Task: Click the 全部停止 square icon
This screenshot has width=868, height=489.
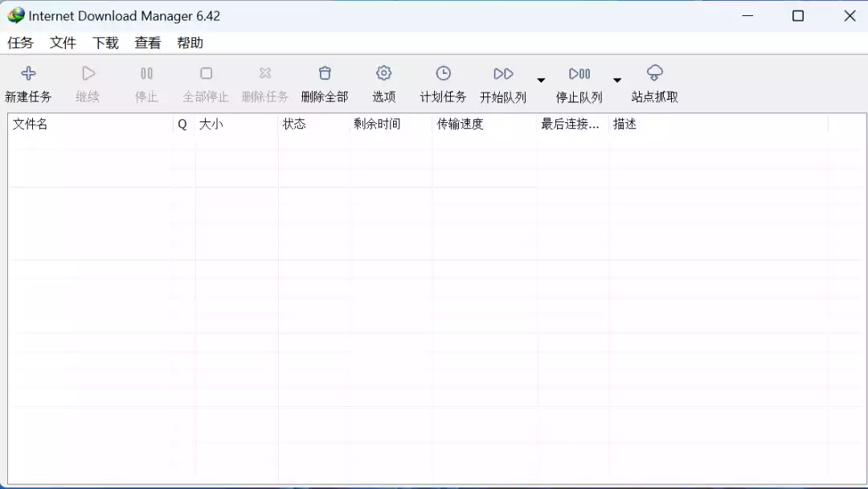Action: point(206,74)
